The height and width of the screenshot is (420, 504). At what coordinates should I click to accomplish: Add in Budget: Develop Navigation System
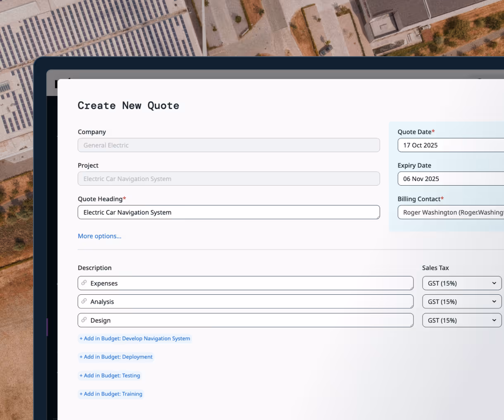135,339
